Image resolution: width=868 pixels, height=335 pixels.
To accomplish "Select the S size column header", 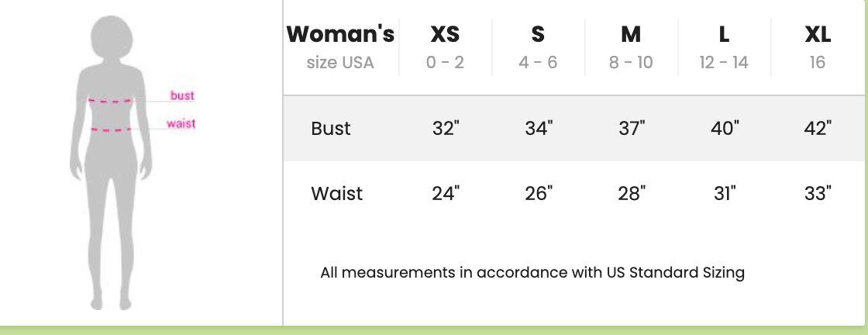I will point(538,35).
